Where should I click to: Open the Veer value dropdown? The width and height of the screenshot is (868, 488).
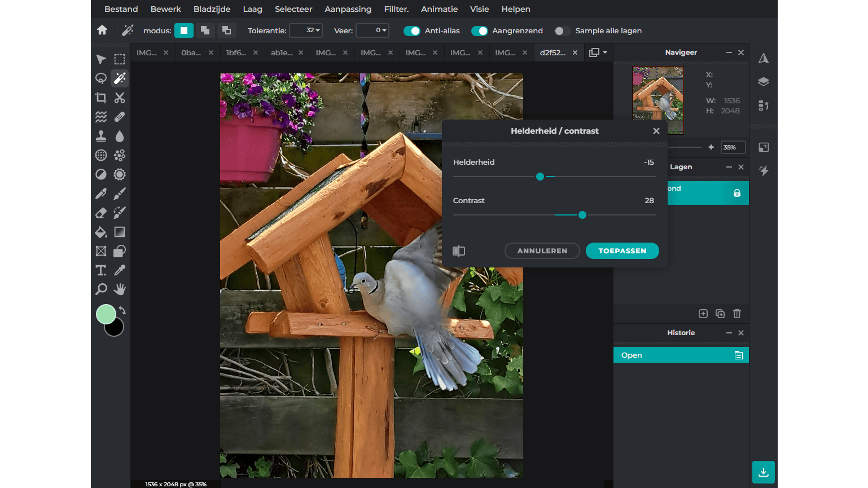click(372, 30)
